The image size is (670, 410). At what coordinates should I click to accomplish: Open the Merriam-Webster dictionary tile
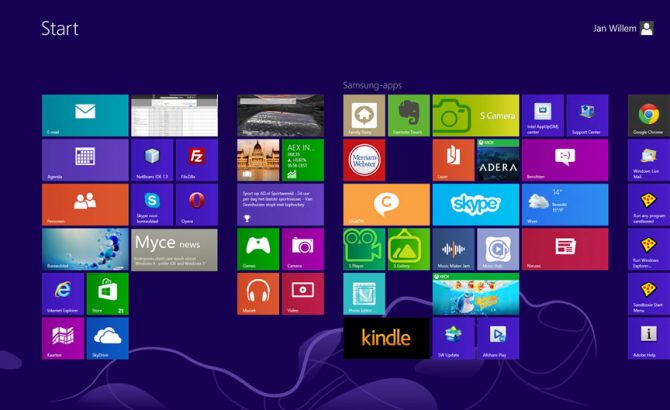click(x=364, y=160)
